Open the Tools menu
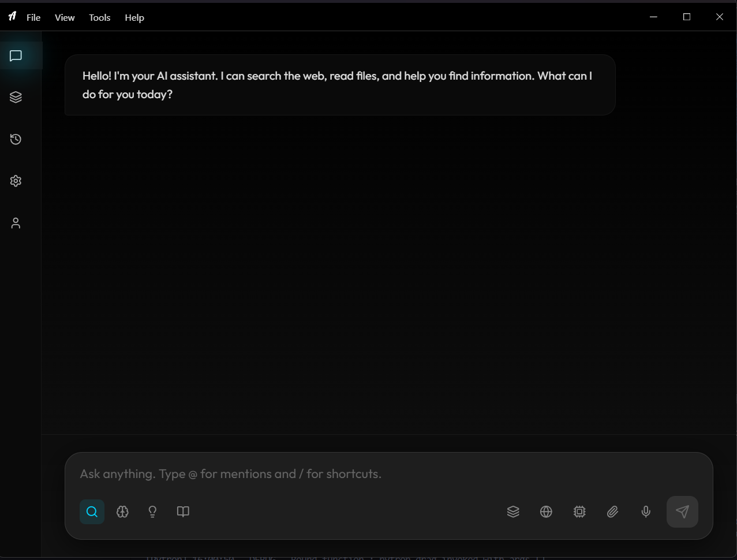Screen dimensions: 737x560 tap(99, 17)
